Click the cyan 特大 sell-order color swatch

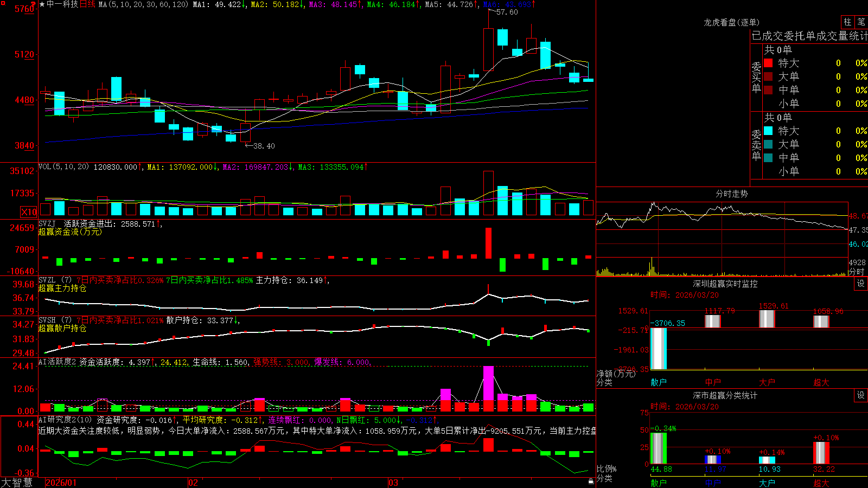768,131
